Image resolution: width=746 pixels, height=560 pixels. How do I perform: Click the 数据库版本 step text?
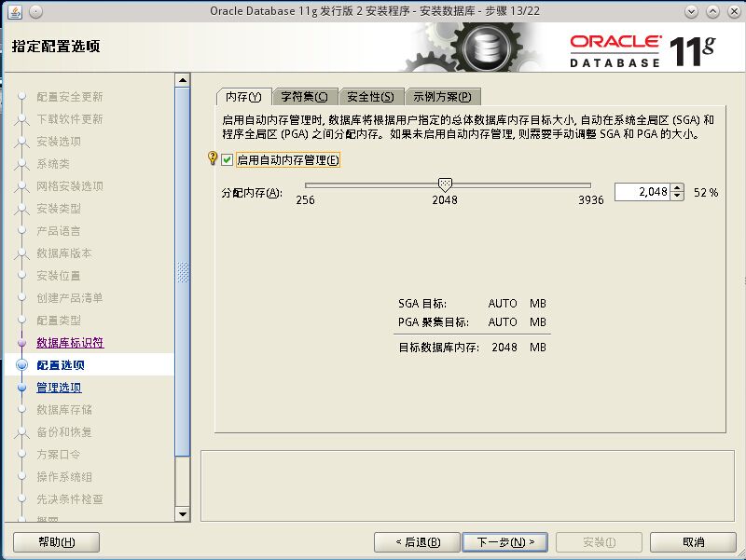(64, 253)
